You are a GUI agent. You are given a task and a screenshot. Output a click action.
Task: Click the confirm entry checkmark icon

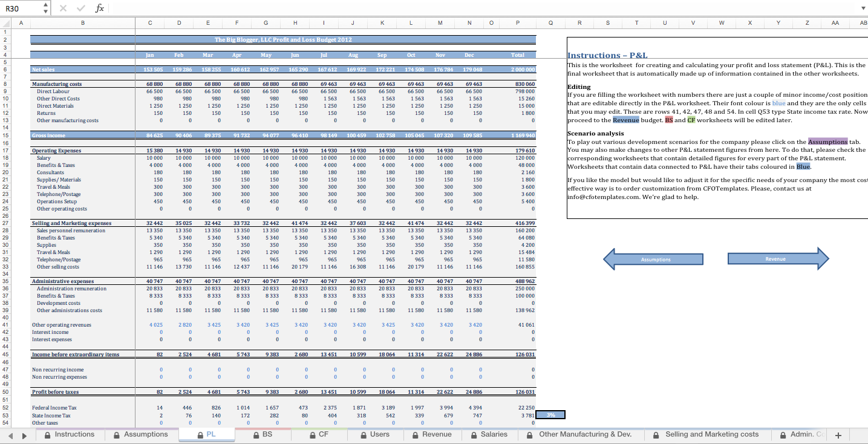[x=81, y=8]
